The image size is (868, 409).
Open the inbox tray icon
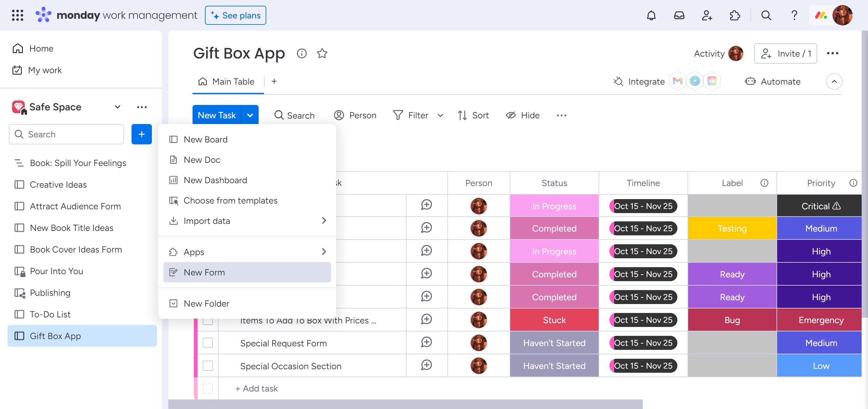click(679, 16)
